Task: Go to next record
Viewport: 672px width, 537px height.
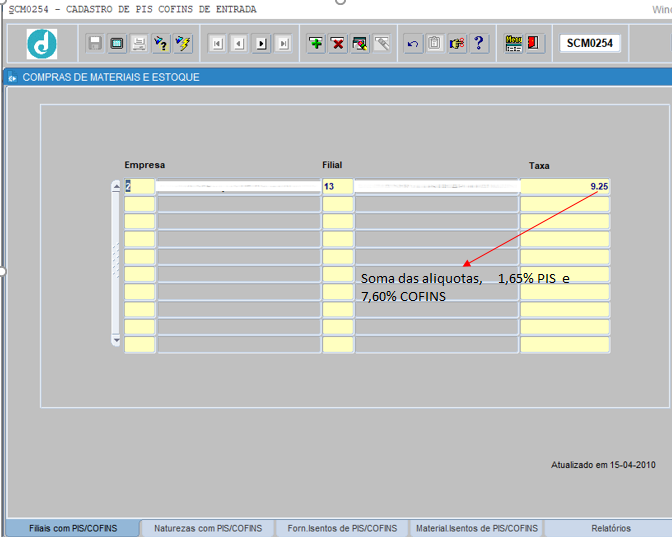Action: coord(261,43)
